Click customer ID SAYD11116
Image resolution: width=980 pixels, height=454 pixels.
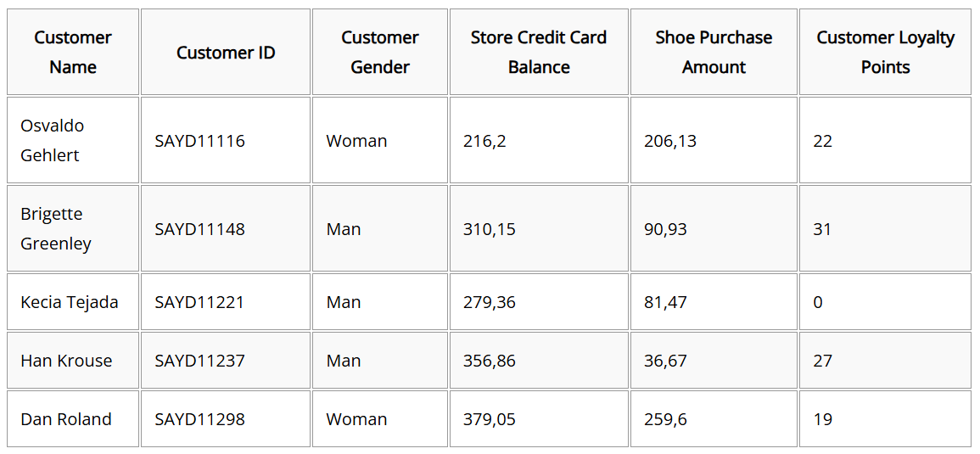click(x=200, y=141)
